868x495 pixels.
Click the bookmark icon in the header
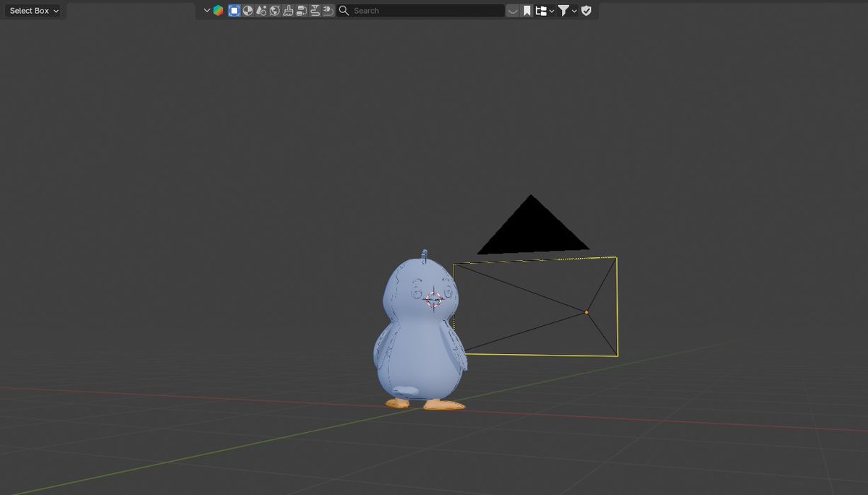[x=527, y=11]
